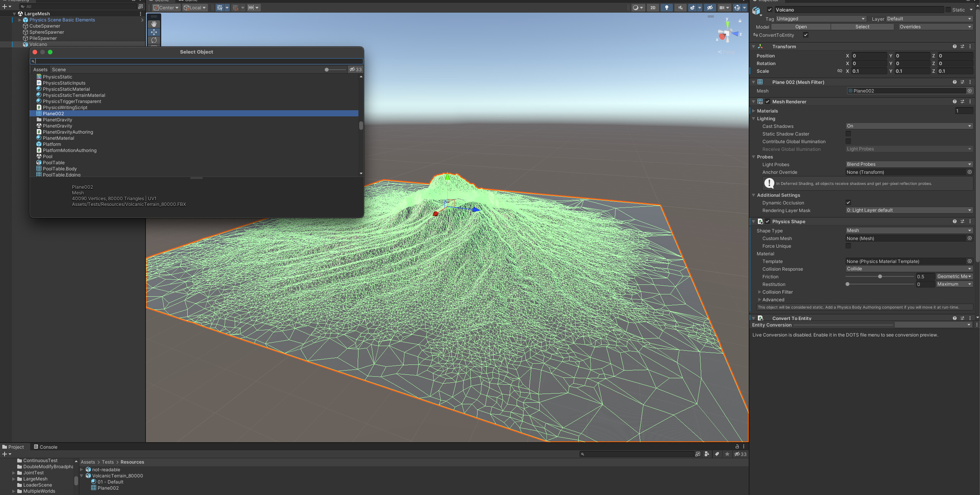Open the Cast Shadows dropdown
The width and height of the screenshot is (980, 495).
click(908, 126)
